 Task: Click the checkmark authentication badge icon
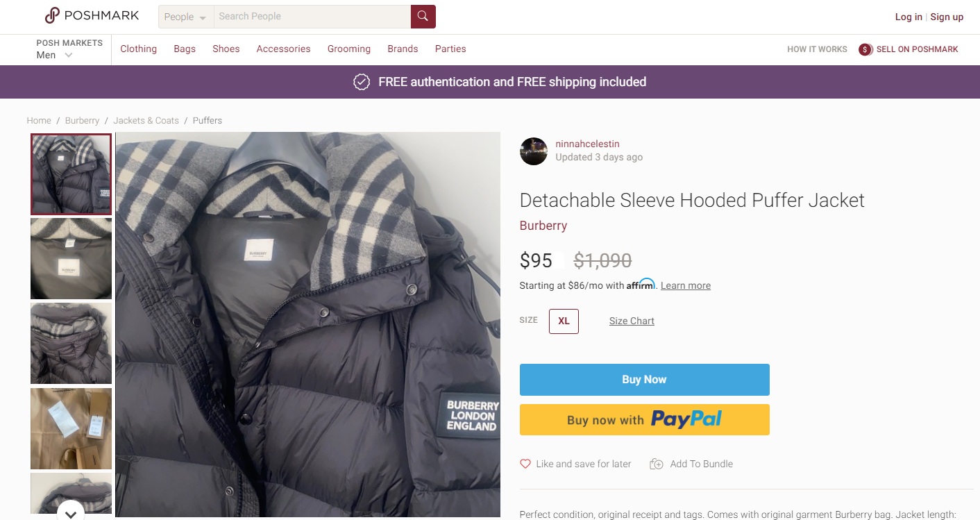[x=362, y=82]
